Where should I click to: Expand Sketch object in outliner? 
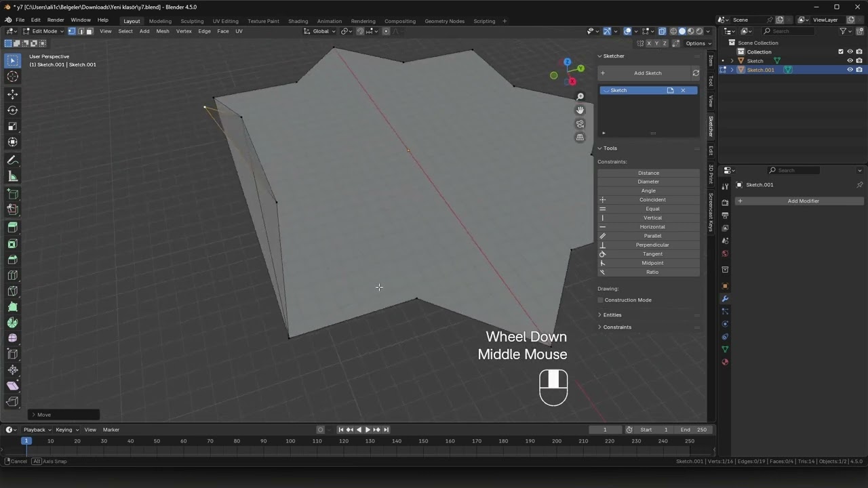pos(732,61)
